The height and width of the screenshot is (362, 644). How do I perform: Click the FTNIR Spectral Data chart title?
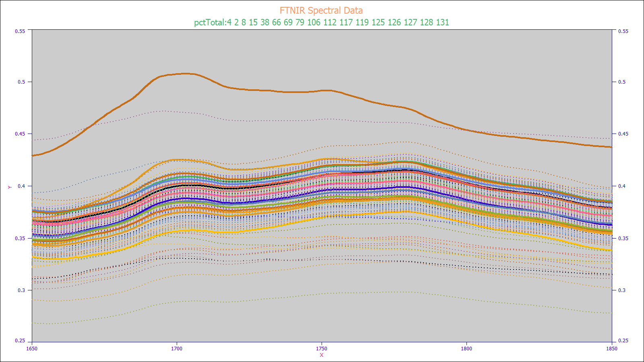[x=321, y=10]
